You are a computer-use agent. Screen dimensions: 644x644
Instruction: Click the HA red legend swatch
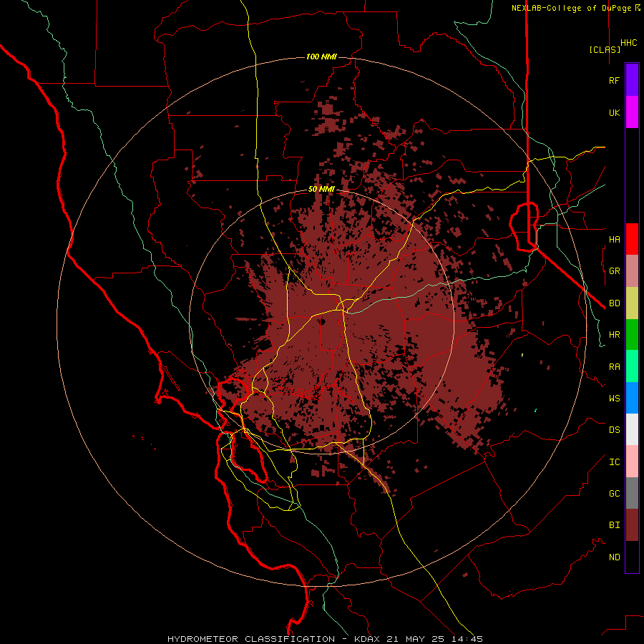tap(632, 239)
